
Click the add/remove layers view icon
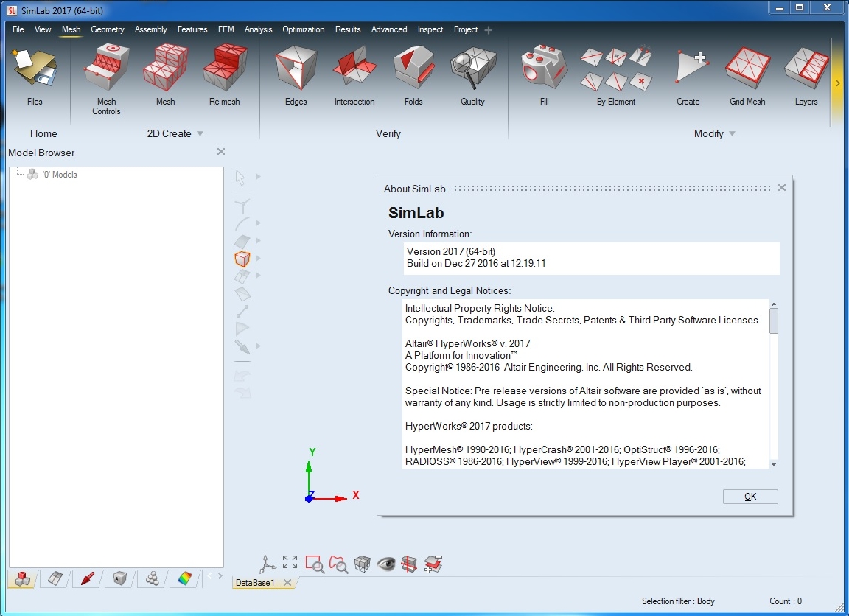(x=433, y=564)
